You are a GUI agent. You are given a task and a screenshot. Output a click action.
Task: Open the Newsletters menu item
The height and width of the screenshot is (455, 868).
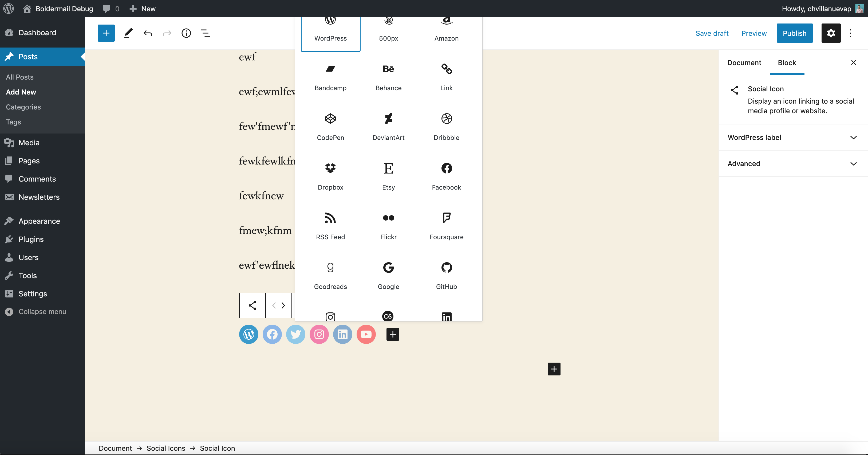click(39, 197)
